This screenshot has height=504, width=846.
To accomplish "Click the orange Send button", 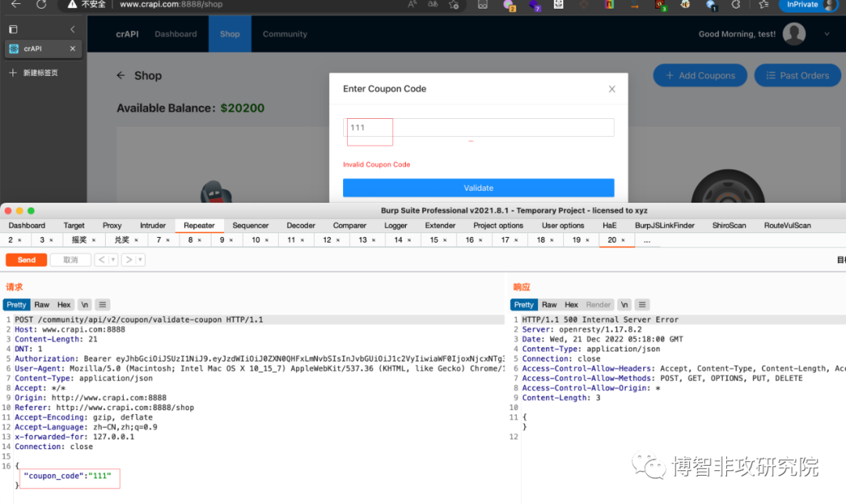I will (x=27, y=260).
